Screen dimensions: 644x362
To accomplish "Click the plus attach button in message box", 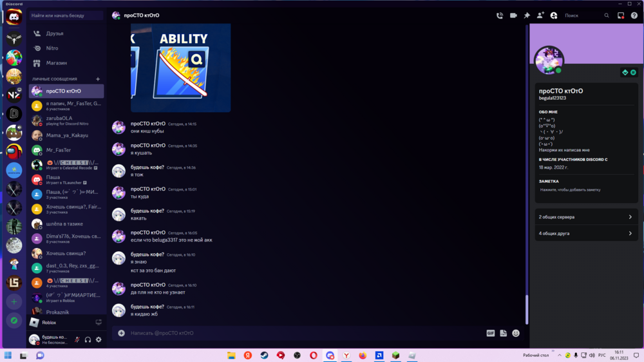I will pos(121,333).
